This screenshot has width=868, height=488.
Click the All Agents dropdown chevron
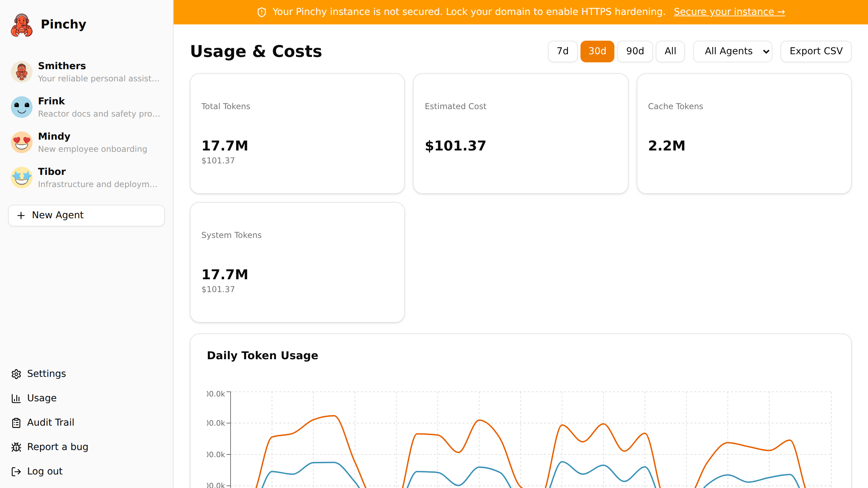pyautogui.click(x=766, y=52)
